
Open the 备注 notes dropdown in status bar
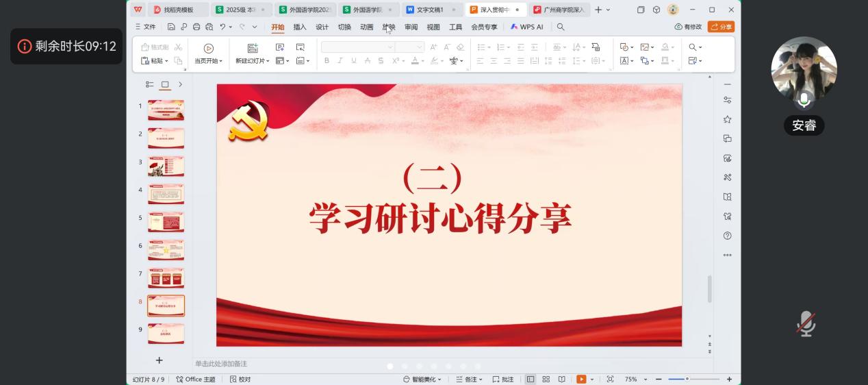tap(470, 379)
